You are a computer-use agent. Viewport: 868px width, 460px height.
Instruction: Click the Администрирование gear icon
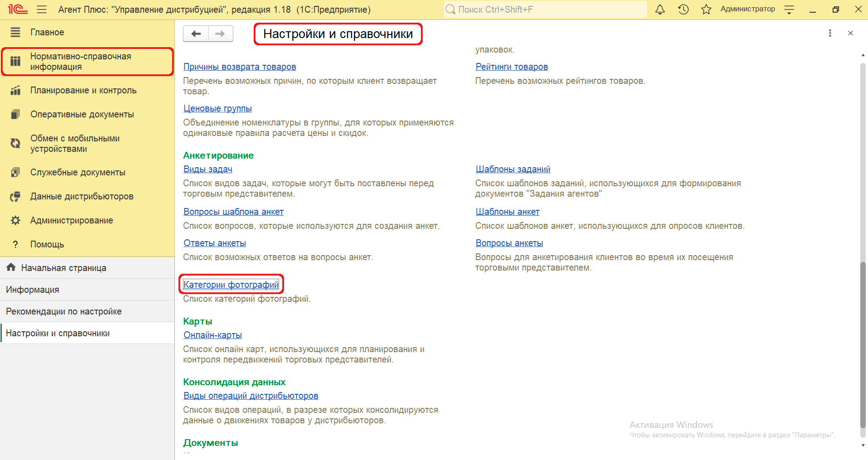point(15,220)
